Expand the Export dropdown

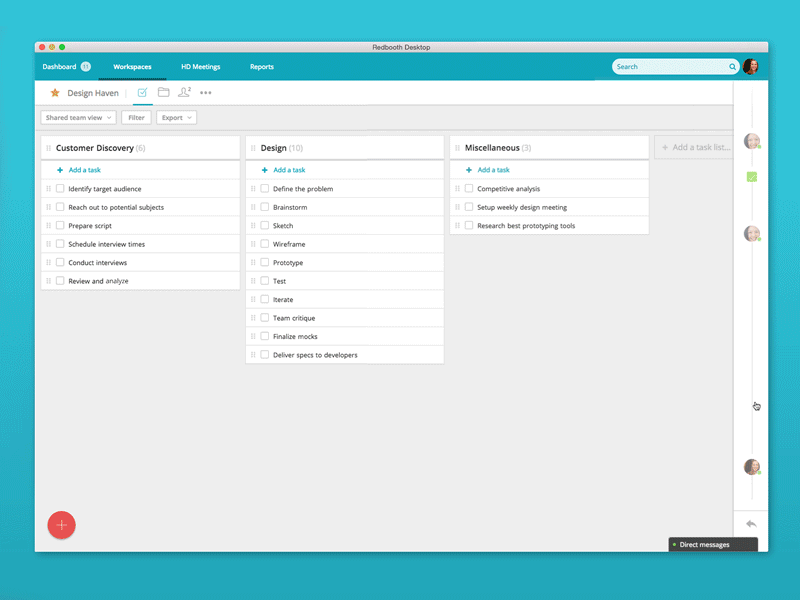click(176, 117)
